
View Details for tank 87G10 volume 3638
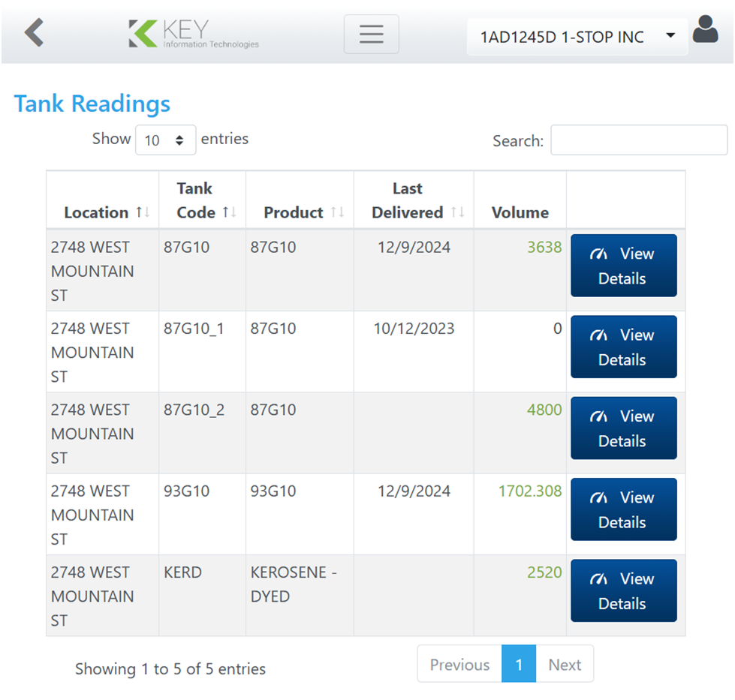623,266
